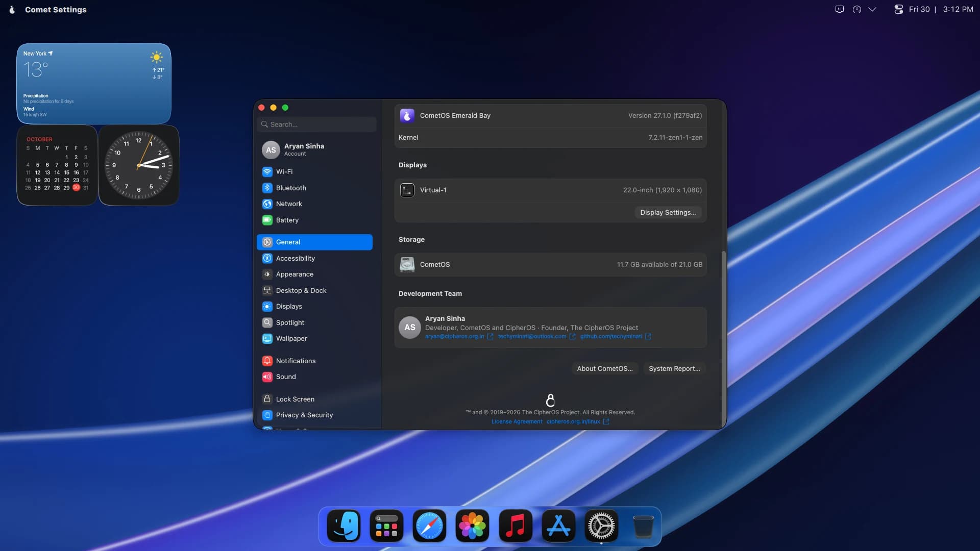
Task: Open Spotlight settings
Action: coord(314,322)
